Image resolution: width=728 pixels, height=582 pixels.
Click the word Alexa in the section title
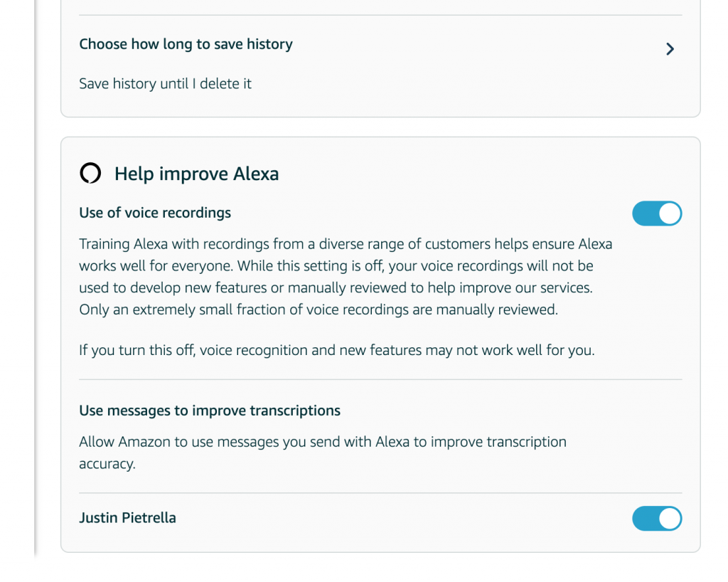[x=256, y=174]
